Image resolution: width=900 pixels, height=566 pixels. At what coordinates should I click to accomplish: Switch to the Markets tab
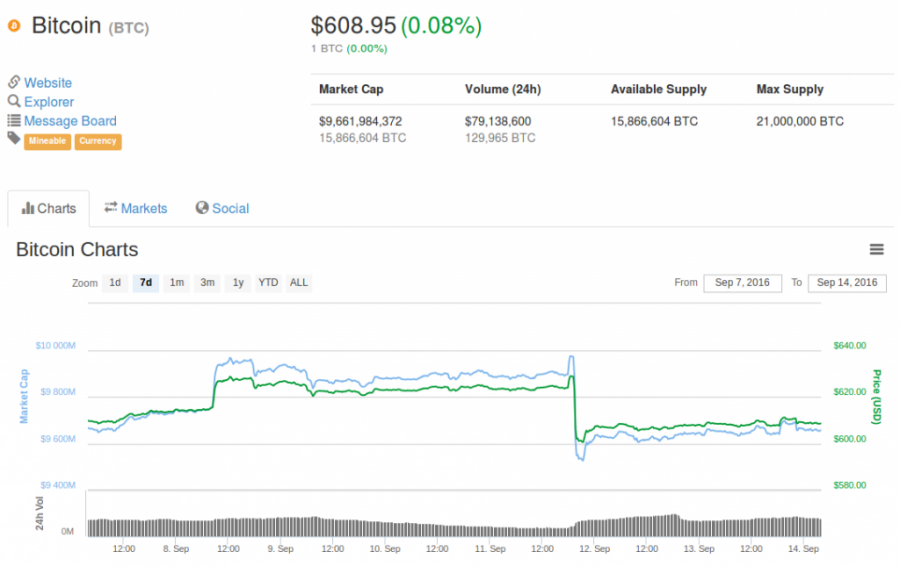tap(136, 208)
